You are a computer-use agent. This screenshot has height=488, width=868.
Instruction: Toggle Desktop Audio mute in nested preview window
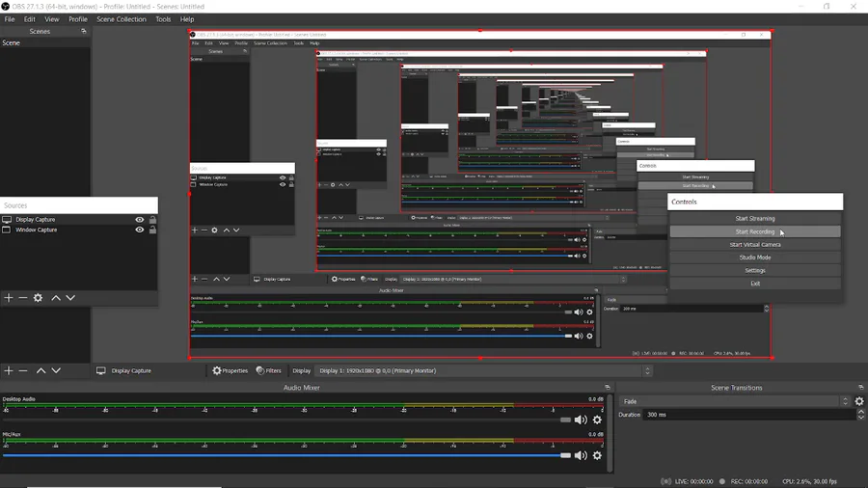(x=579, y=312)
